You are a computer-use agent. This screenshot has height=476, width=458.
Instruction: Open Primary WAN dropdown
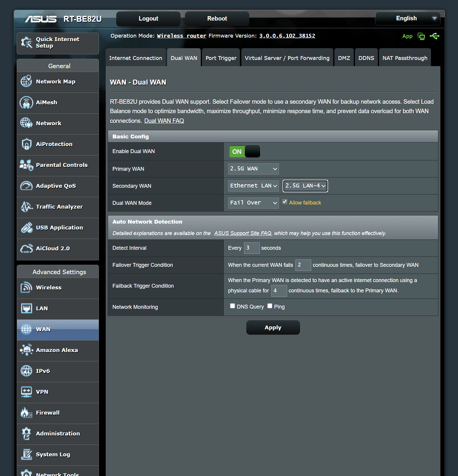(x=253, y=169)
